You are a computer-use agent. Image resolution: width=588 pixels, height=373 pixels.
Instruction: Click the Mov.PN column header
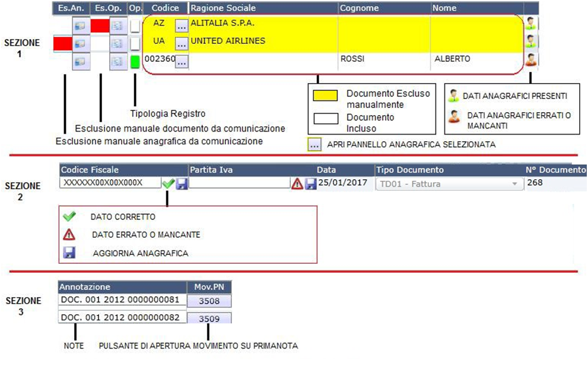click(209, 287)
